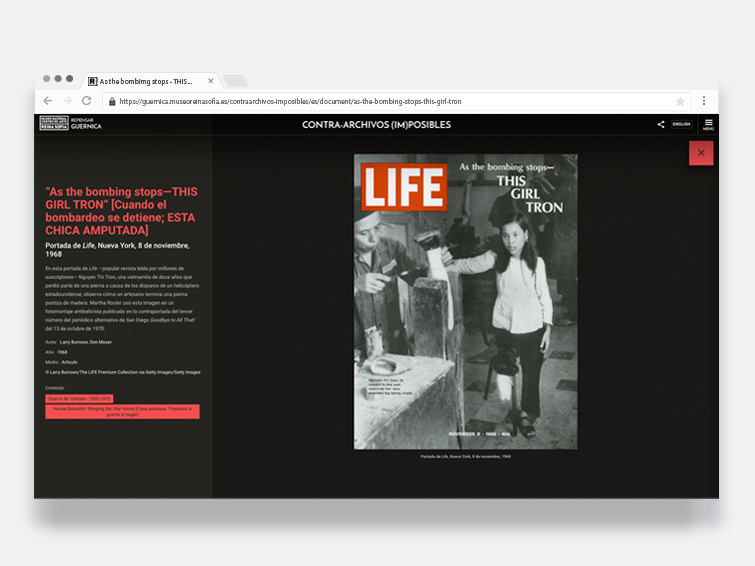
Task: Click the Repensar Guernica header link
Action: point(86,123)
